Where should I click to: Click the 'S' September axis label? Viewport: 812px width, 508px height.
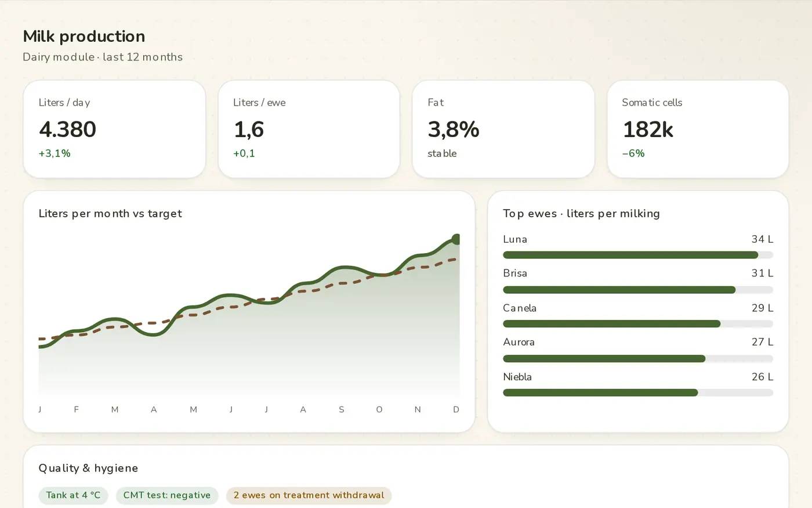tap(342, 409)
